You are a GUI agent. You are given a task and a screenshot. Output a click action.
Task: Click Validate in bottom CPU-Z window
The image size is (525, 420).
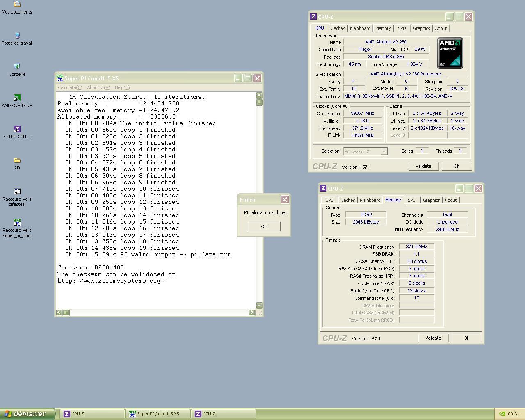433,338
